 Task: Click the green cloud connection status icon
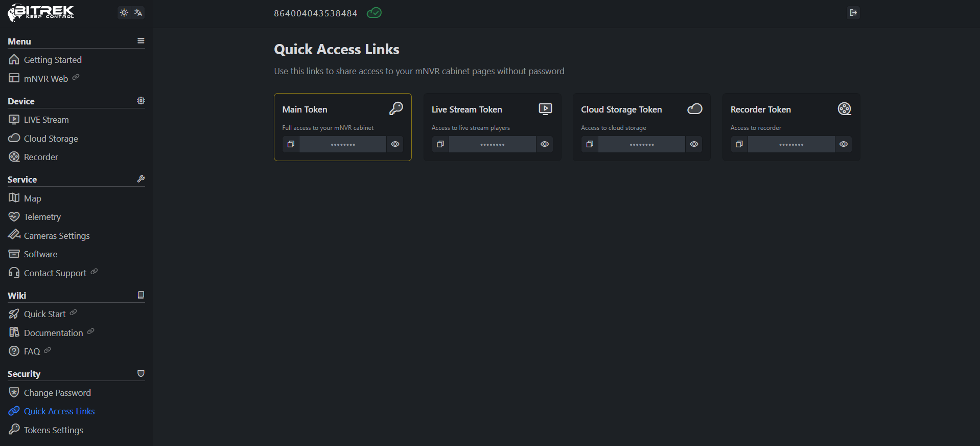(x=374, y=13)
